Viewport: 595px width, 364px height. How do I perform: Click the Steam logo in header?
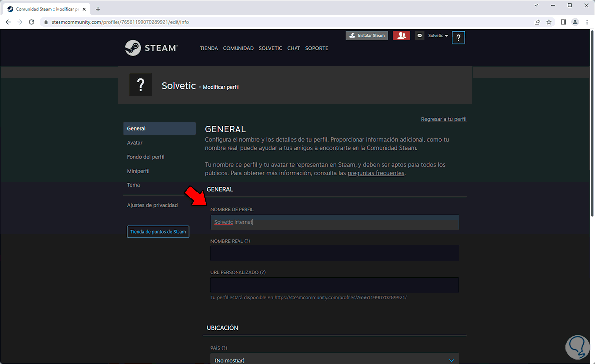point(151,48)
